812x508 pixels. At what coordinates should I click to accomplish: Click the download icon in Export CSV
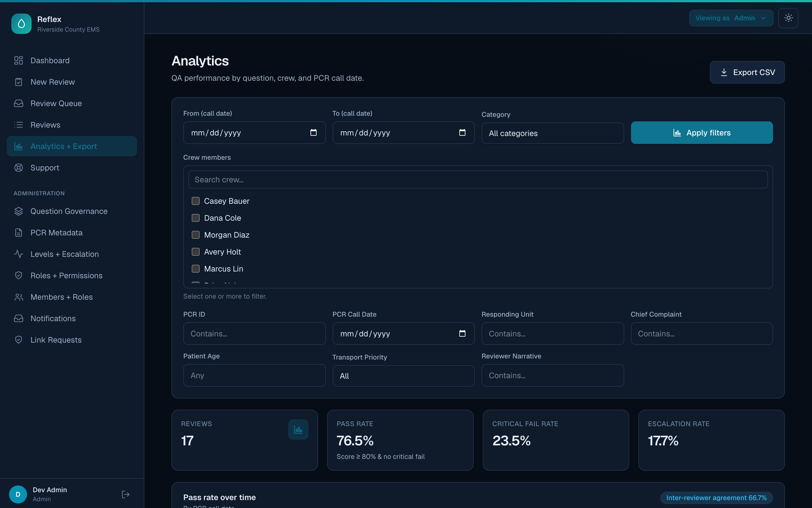point(724,72)
